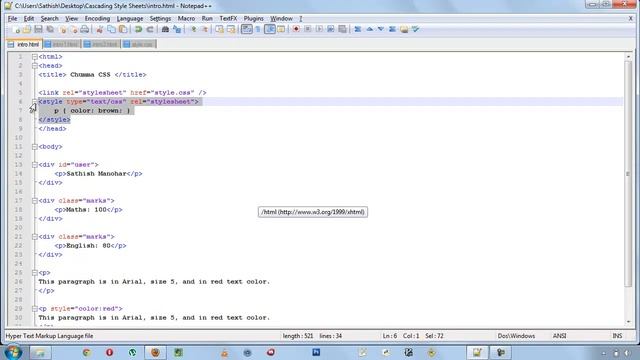Save the file using the Save icon
The image size is (640, 360).
[x=38, y=29]
